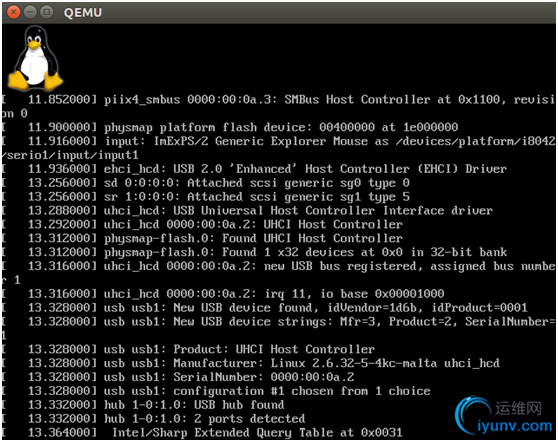Screen dimensions: 558x442
Task: Click the physmap-flash.0 Found UHCI Host Controller line
Action: [x=202, y=238]
